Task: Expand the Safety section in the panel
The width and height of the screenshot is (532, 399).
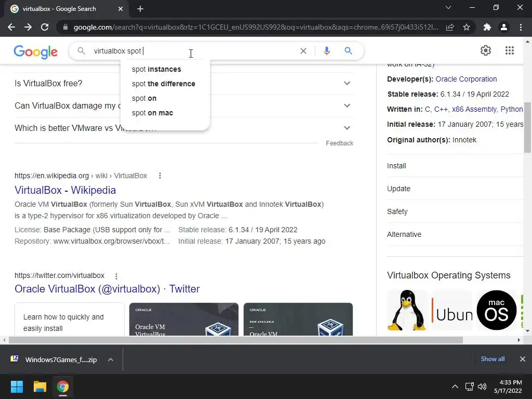Action: [455, 211]
